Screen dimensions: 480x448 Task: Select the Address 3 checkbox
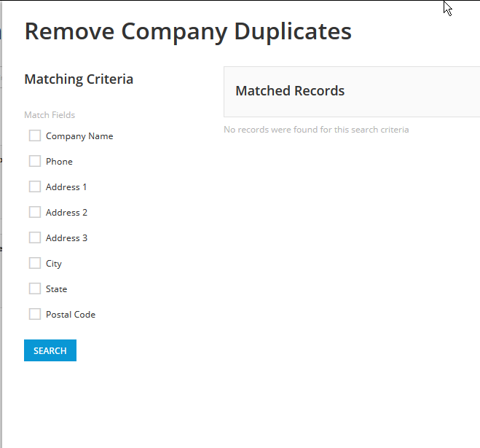(x=34, y=237)
